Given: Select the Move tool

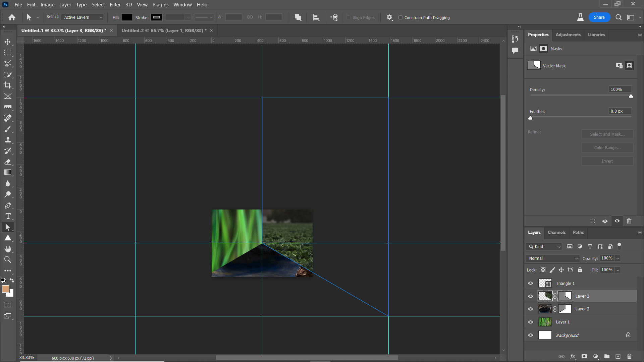Looking at the screenshot, I should [8, 42].
